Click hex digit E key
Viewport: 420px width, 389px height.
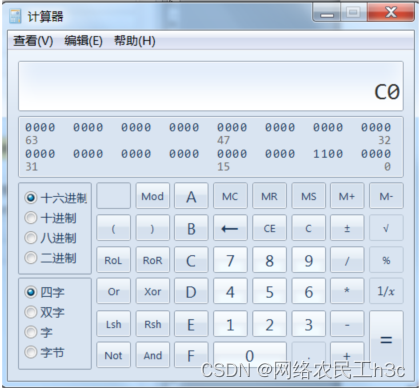click(191, 324)
